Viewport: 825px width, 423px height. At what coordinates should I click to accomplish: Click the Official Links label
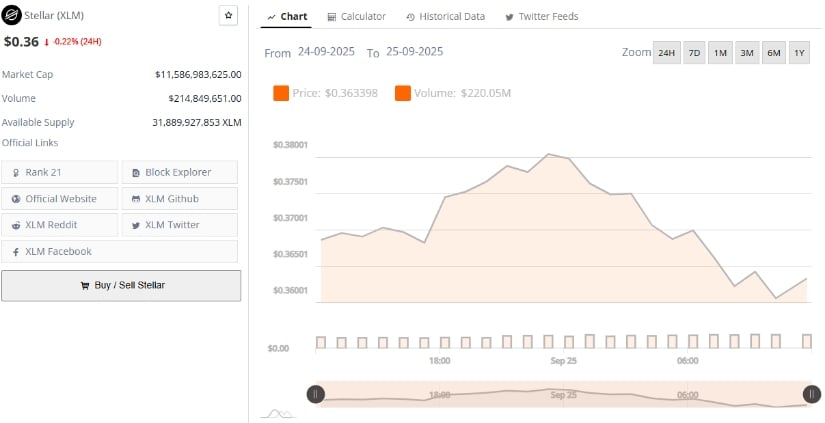pyautogui.click(x=30, y=143)
